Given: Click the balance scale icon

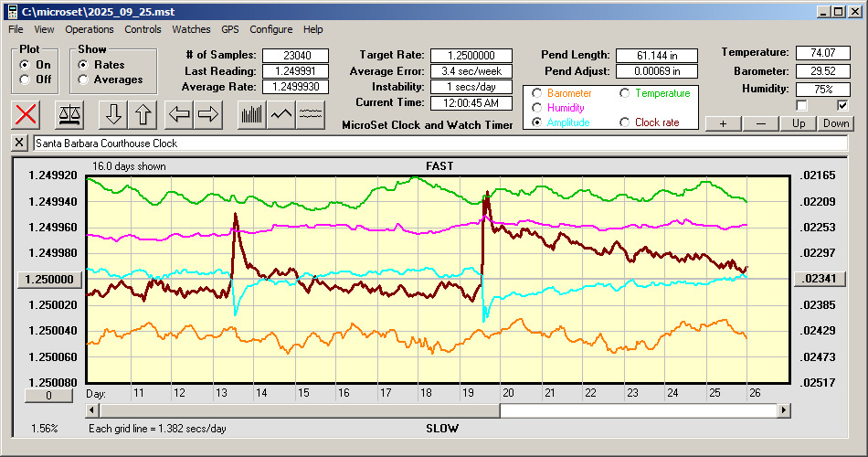Looking at the screenshot, I should 69,114.
